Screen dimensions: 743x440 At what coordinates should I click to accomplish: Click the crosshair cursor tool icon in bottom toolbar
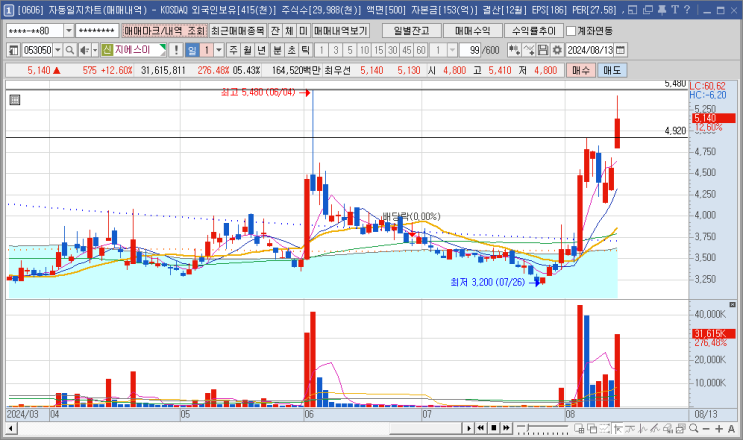618,428
